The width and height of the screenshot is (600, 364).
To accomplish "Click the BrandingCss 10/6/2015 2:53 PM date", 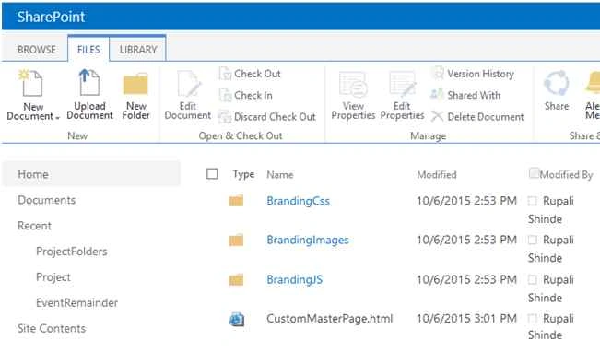I will [466, 201].
